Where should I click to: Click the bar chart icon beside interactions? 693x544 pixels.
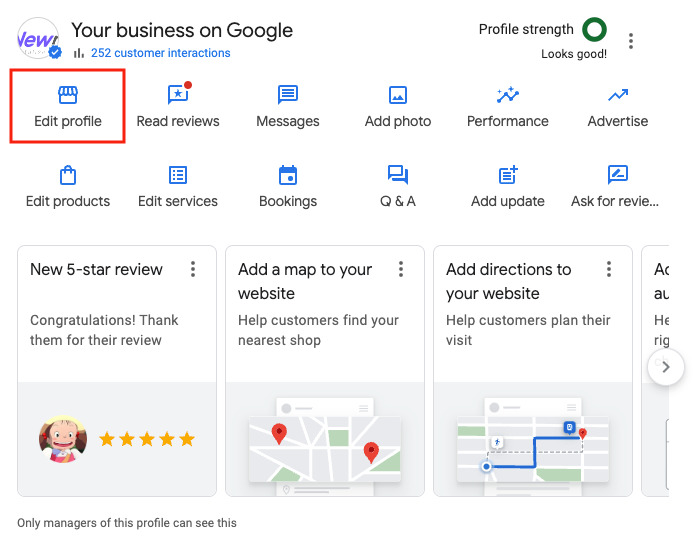coord(79,53)
